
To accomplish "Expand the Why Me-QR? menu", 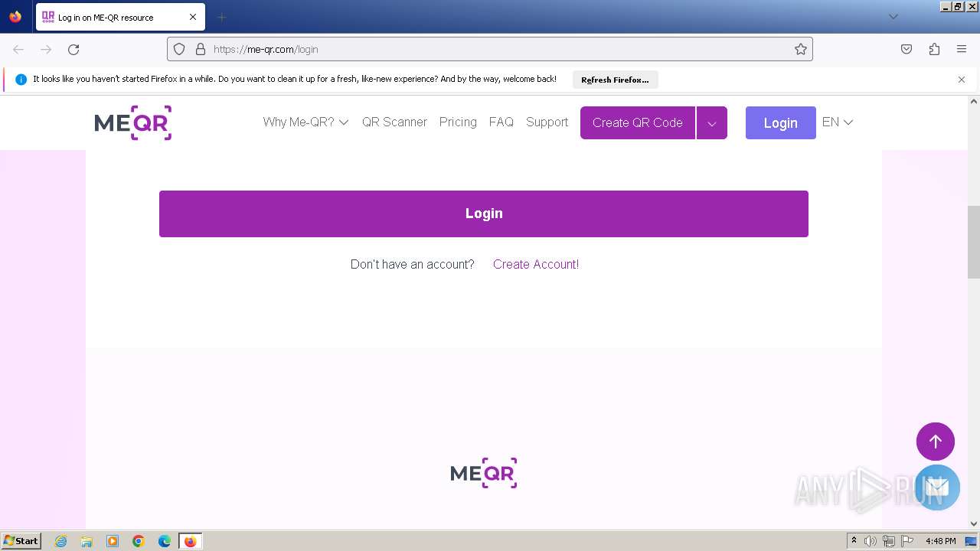I will coord(305,122).
